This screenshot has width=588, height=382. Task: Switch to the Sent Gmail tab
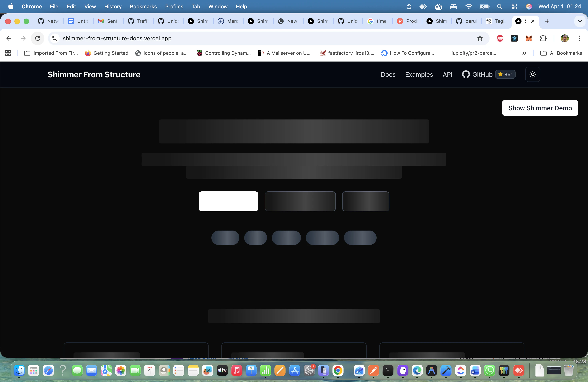click(108, 21)
